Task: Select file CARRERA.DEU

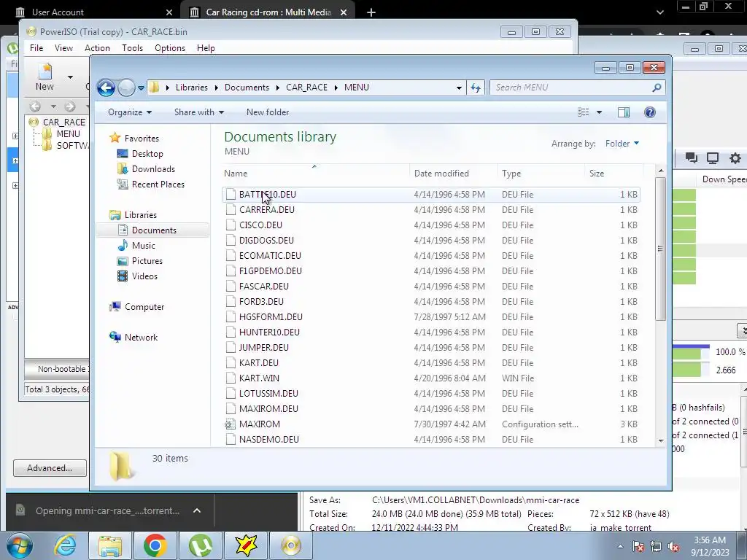Action: tap(430, 210)
